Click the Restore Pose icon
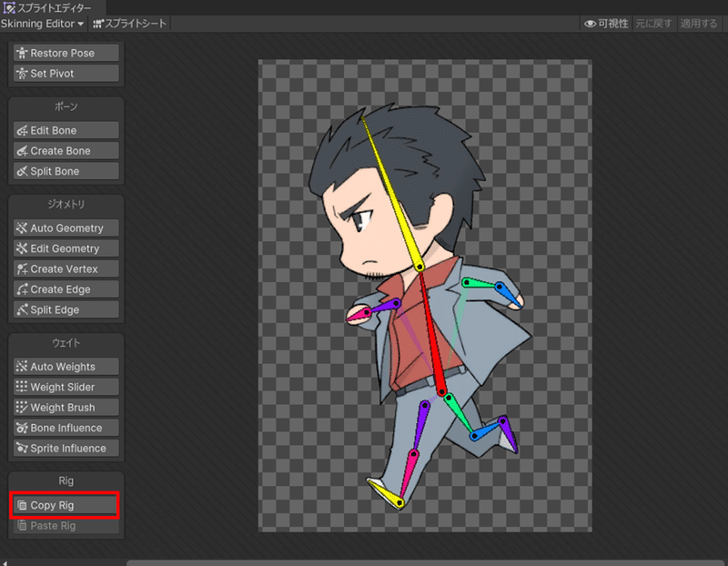Screen dimensions: 728x566 [22, 53]
